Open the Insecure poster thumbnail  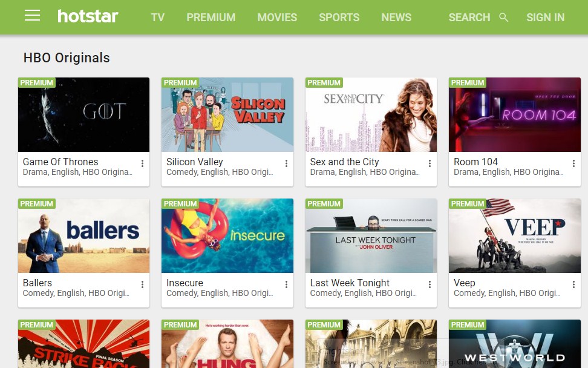click(x=227, y=235)
